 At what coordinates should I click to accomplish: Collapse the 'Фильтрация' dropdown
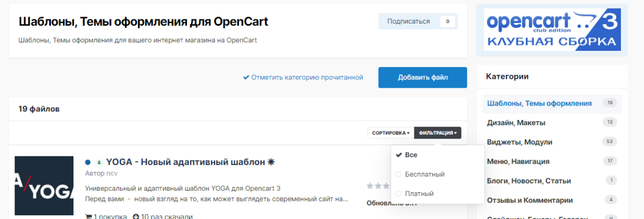pos(437,133)
